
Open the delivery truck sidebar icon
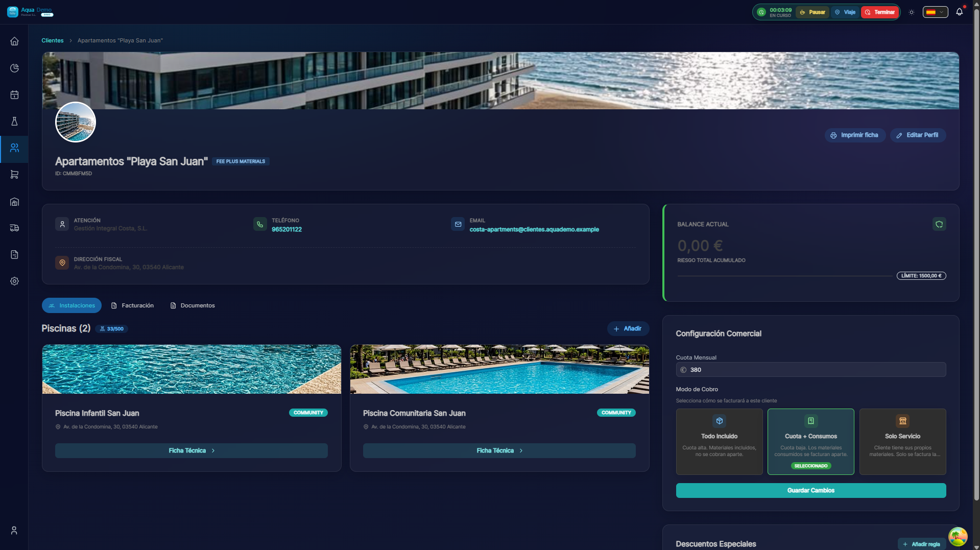point(14,228)
